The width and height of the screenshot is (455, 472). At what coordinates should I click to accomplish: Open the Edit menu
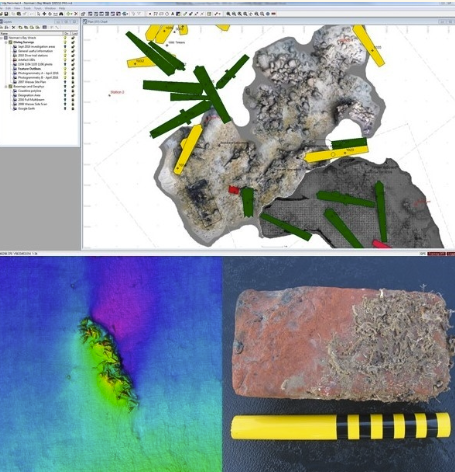[x=8, y=8]
